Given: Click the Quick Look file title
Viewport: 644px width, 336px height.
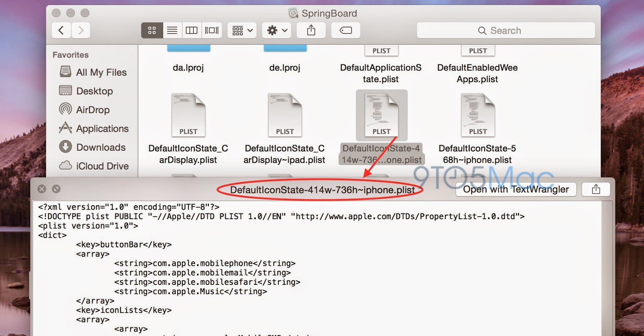Looking at the screenshot, I should pyautogui.click(x=322, y=190).
